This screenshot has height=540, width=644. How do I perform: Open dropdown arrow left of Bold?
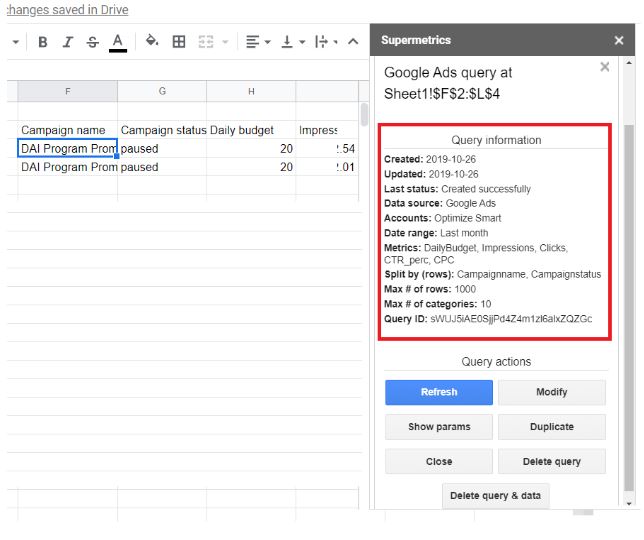point(16,41)
